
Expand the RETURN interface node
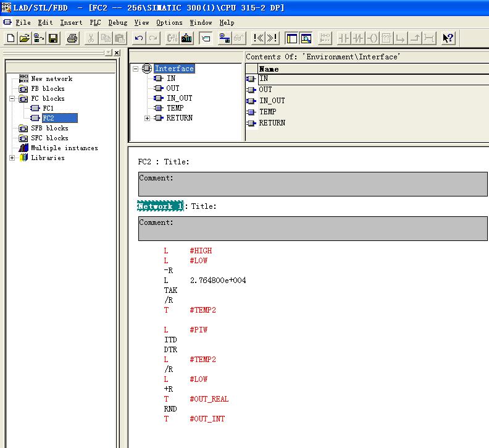click(147, 118)
